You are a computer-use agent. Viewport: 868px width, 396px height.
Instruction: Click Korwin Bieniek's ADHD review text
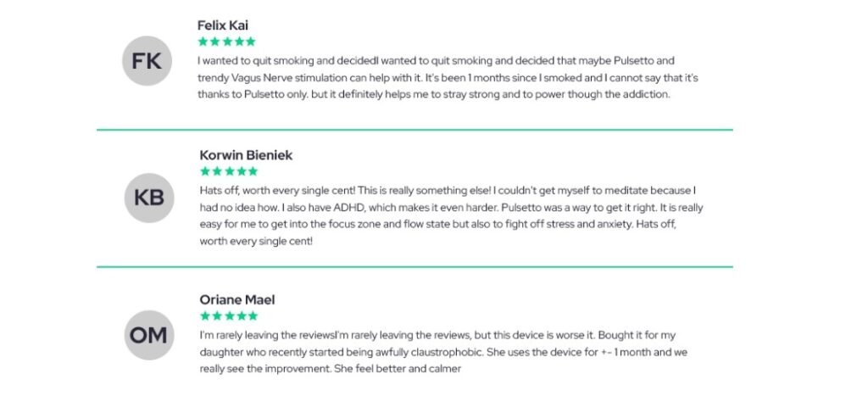pyautogui.click(x=451, y=215)
